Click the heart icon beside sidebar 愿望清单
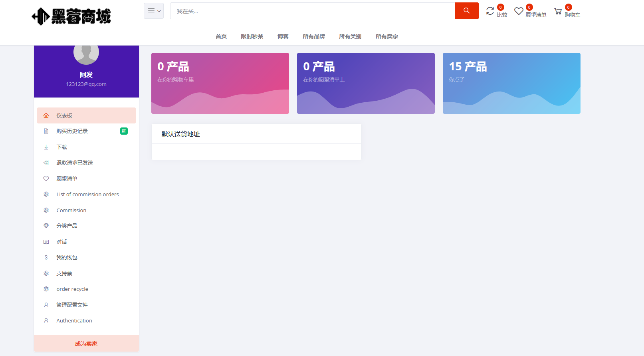 pos(46,179)
